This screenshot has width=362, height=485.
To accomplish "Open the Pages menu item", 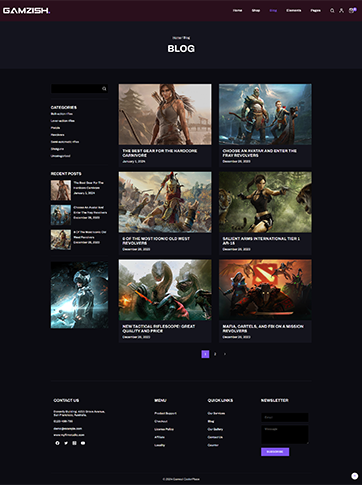I will pos(315,11).
